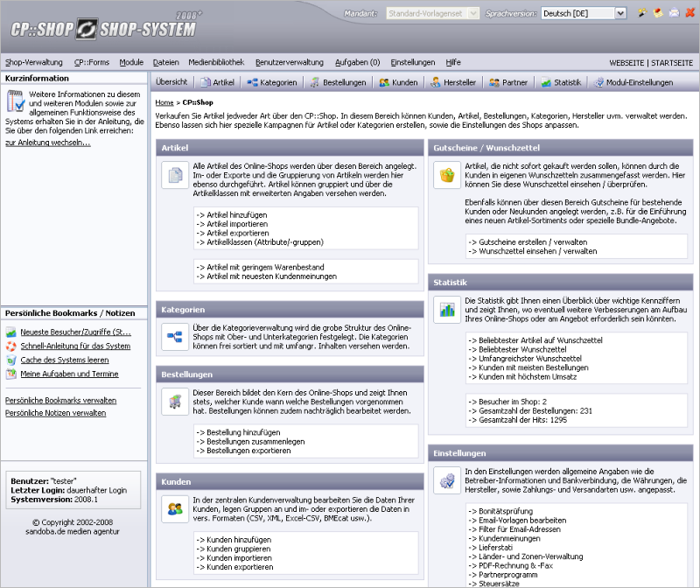Open the Medienbibliothek menu
This screenshot has width=700, height=588.
click(x=216, y=62)
